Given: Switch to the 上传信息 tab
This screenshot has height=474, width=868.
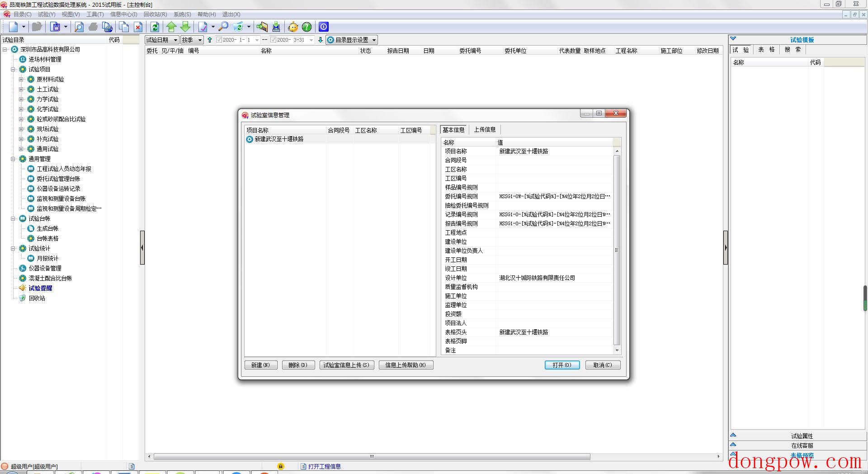Looking at the screenshot, I should click(485, 130).
